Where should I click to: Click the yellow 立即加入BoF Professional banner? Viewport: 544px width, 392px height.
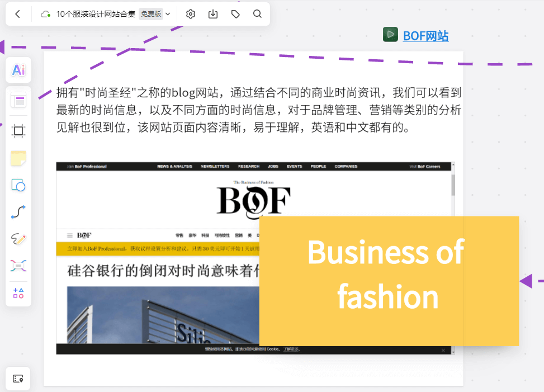pos(158,249)
